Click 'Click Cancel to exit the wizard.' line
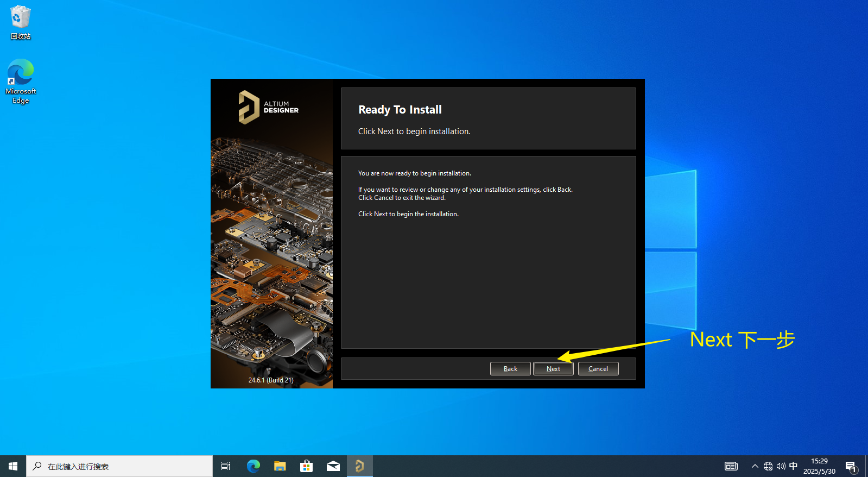The height and width of the screenshot is (477, 868). (402, 198)
